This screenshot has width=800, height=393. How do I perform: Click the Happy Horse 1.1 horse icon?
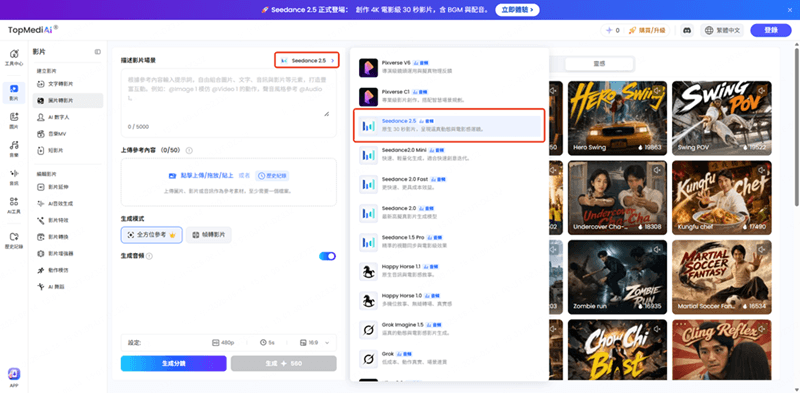368,272
